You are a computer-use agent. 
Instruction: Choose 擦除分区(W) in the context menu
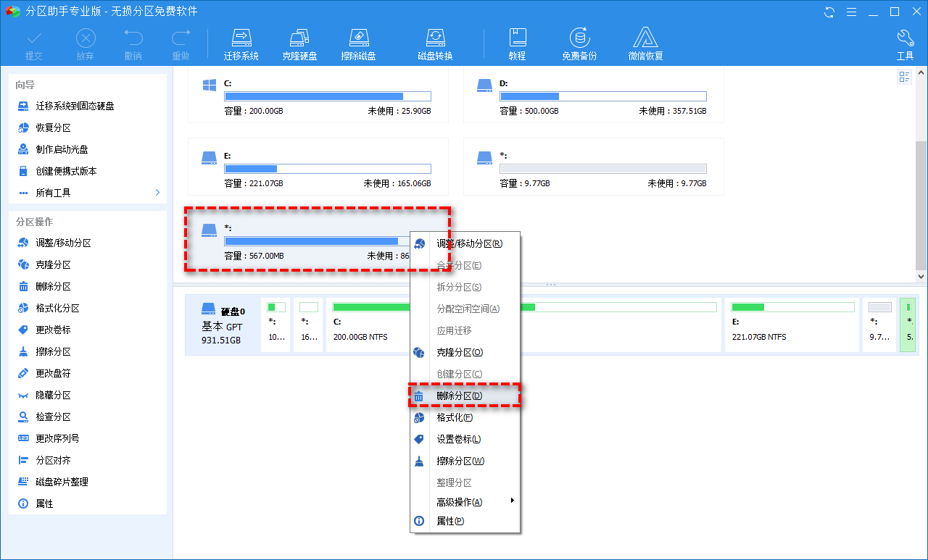465,461
